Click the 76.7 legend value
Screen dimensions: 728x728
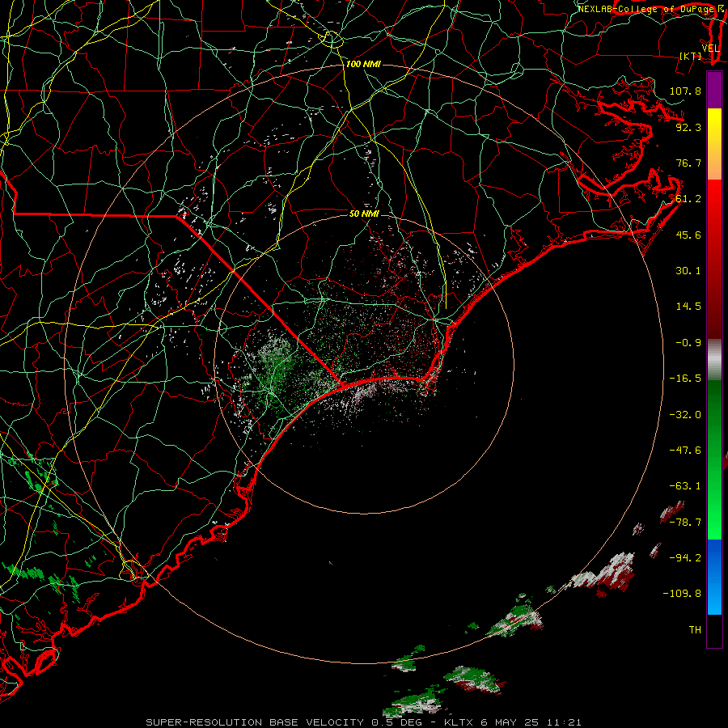pos(688,163)
